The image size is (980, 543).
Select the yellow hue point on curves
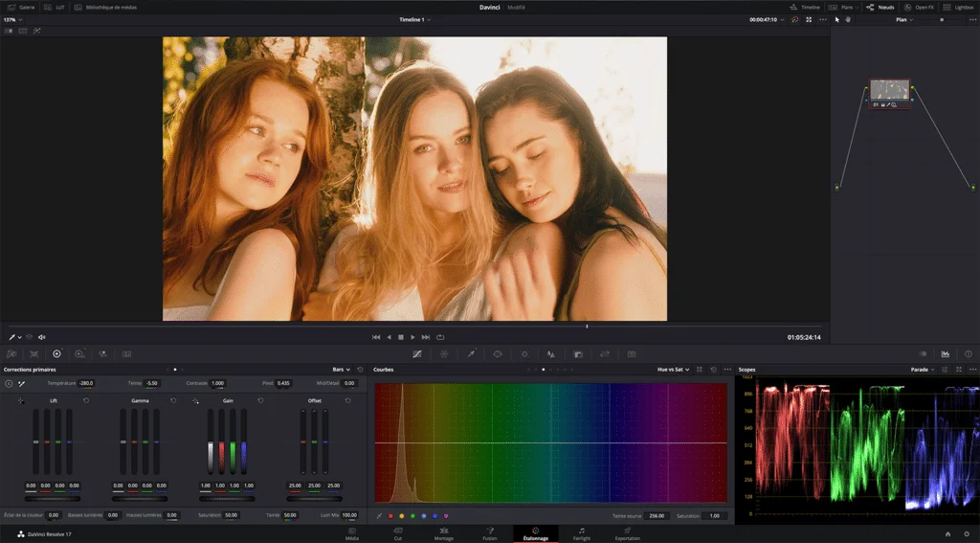pyautogui.click(x=402, y=516)
